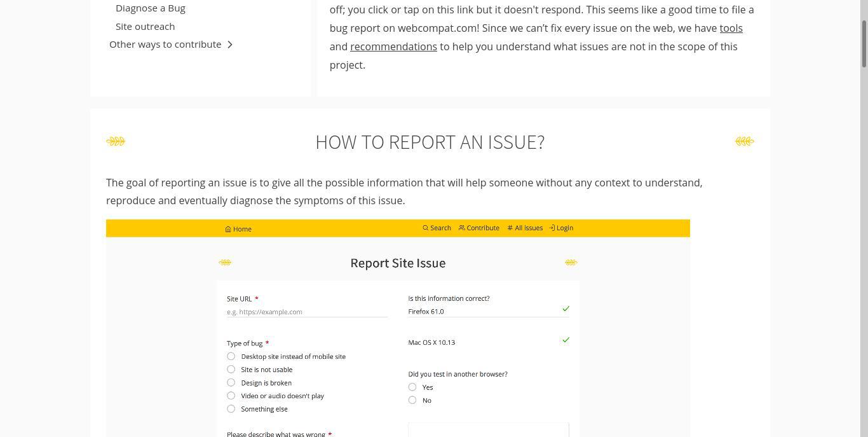Open the Diagnose a Bug sidebar link
868x437 pixels.
(151, 8)
